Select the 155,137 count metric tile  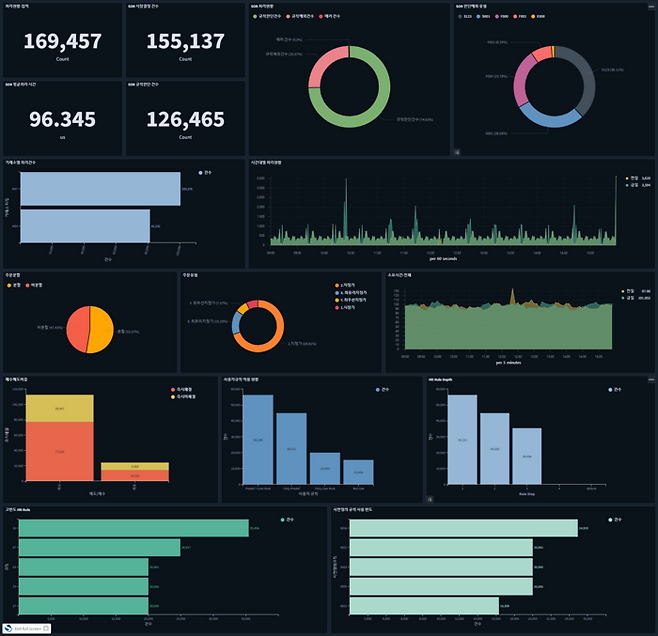[185, 41]
